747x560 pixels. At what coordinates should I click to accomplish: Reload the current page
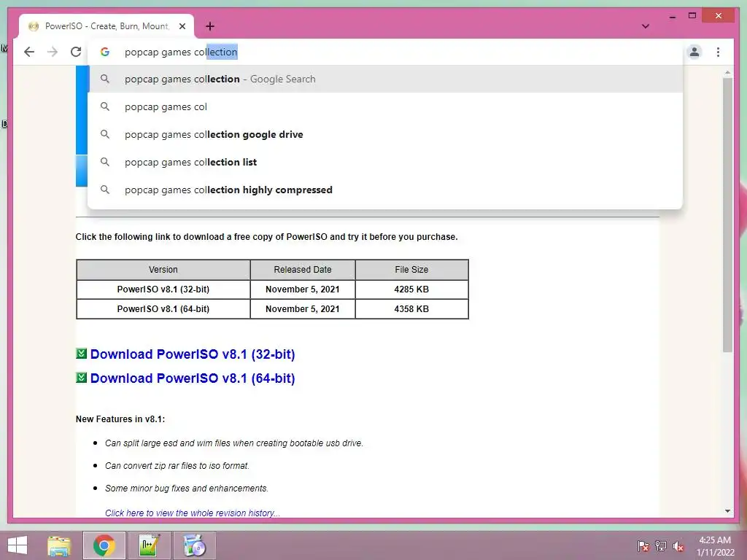pos(76,52)
